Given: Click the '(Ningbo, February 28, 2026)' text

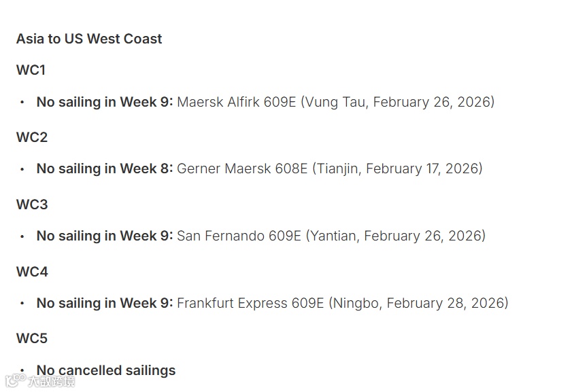Looking at the screenshot, I should (418, 303).
